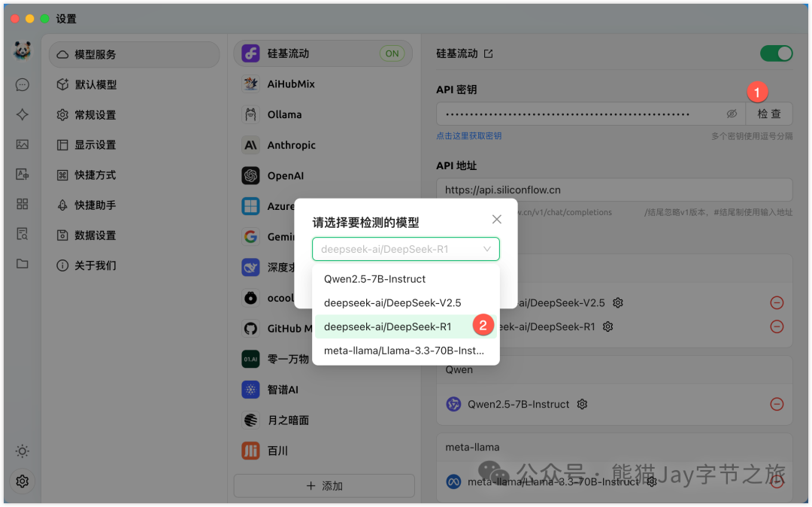
Task: Click the 百川 provider logo
Action: [x=250, y=451]
